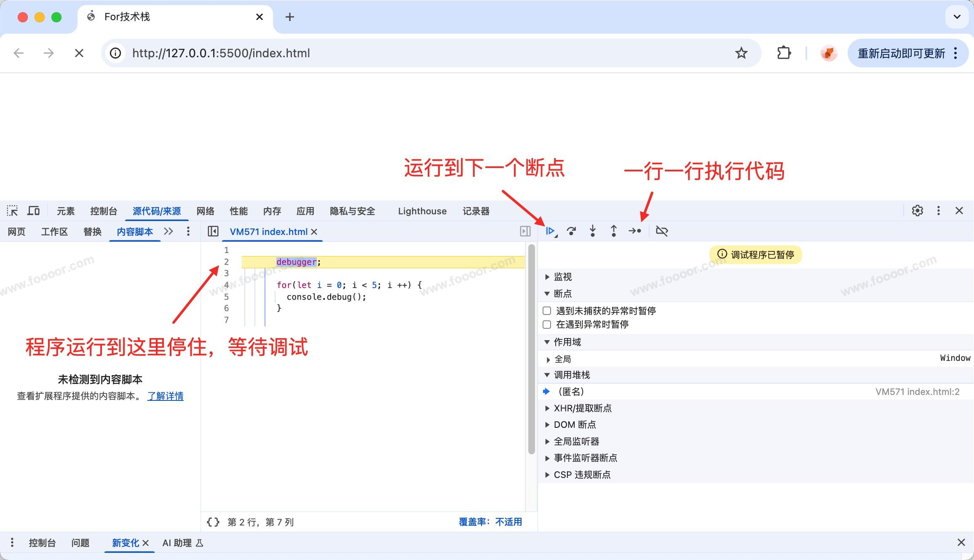Click the 了解详情 learn more link
This screenshot has width=974, height=560.
pos(165,396)
